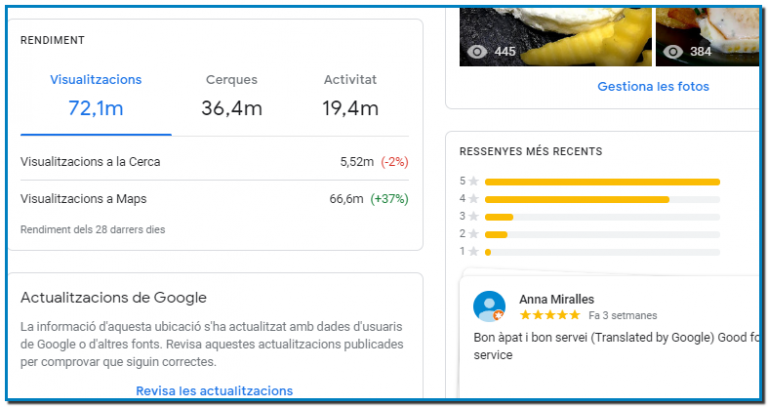The width and height of the screenshot is (768, 407).
Task: Click the star icon next to rating 1
Action: point(474,251)
